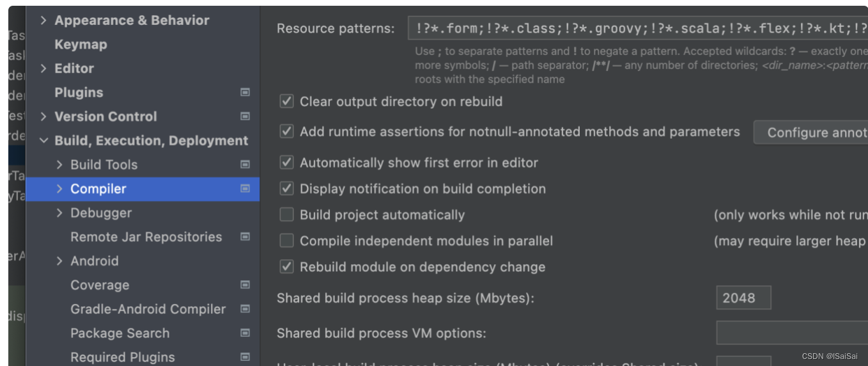Click project-level icon beside Remote Jar Repositories
Image resolution: width=868 pixels, height=366 pixels.
tap(245, 237)
